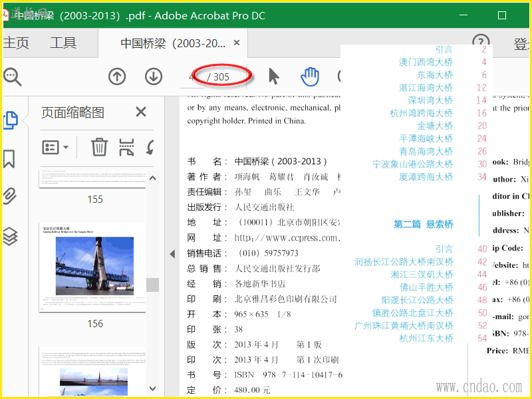
Task: Select the 中国桥梁 (2003-20... document tab
Action: click(x=173, y=43)
